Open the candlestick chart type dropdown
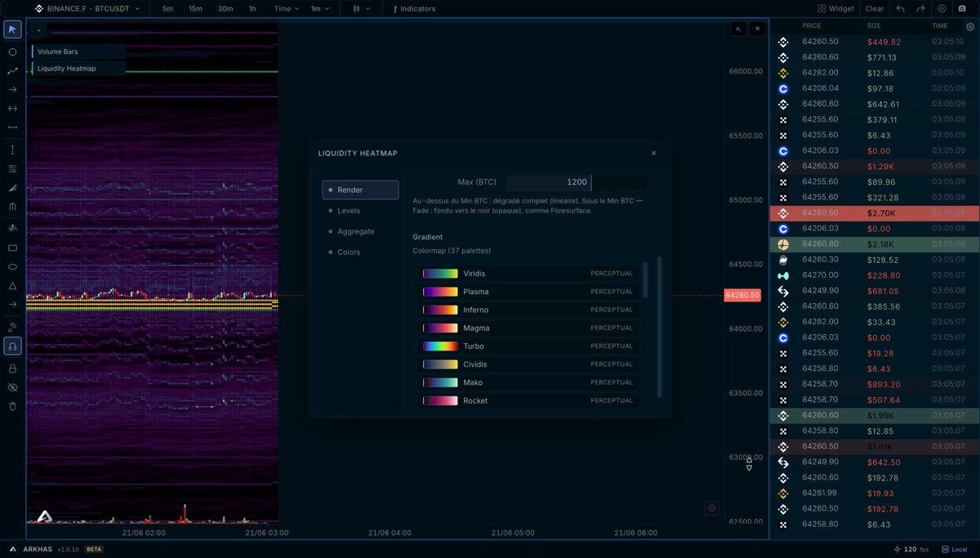Screen dimensions: 980x558 tap(361, 8)
